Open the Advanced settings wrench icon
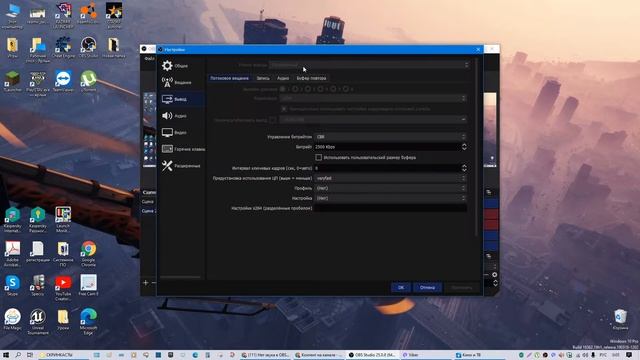The image size is (640, 360). 167,166
